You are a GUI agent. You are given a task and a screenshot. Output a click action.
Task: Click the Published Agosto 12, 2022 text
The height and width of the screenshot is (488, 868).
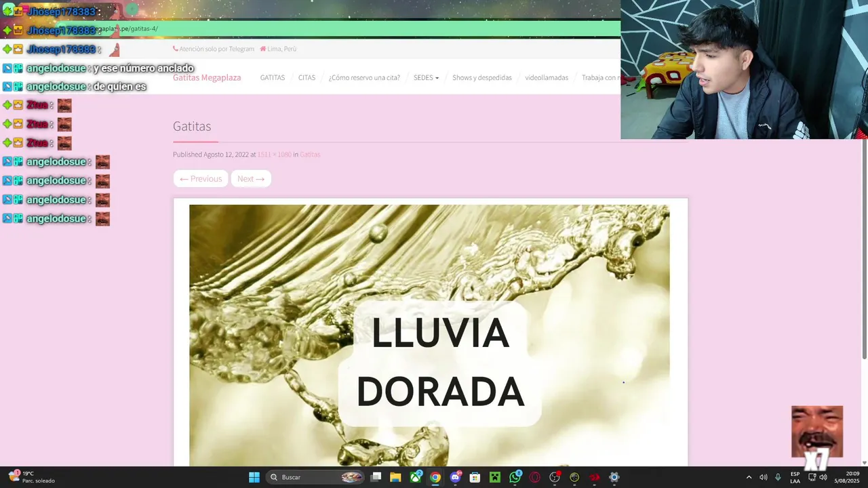click(211, 155)
